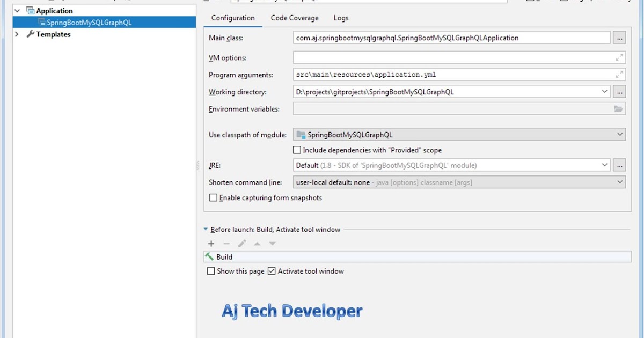
Task: Select the Build task row
Action: point(418,257)
